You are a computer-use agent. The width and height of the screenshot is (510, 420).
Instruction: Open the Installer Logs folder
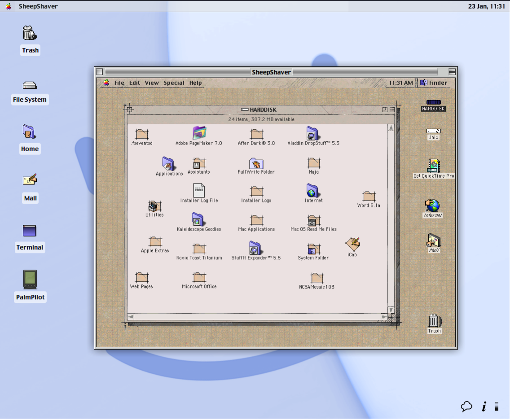pyautogui.click(x=257, y=192)
